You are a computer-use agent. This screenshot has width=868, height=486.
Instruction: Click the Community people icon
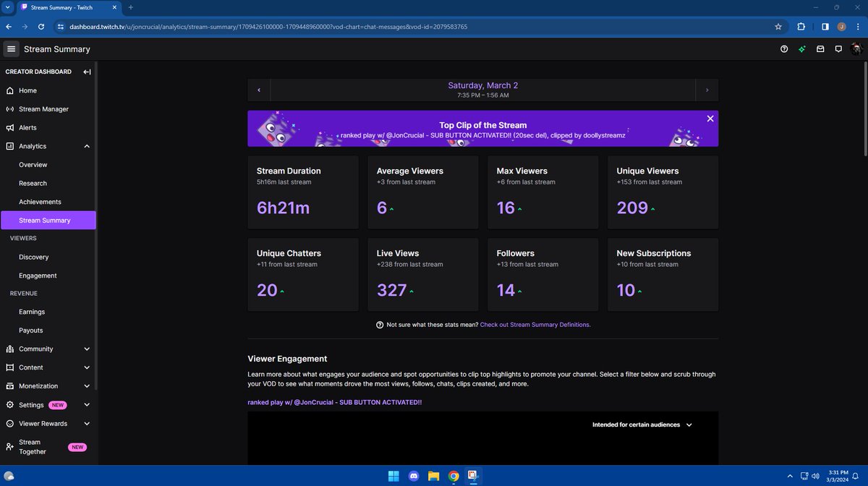(10, 349)
